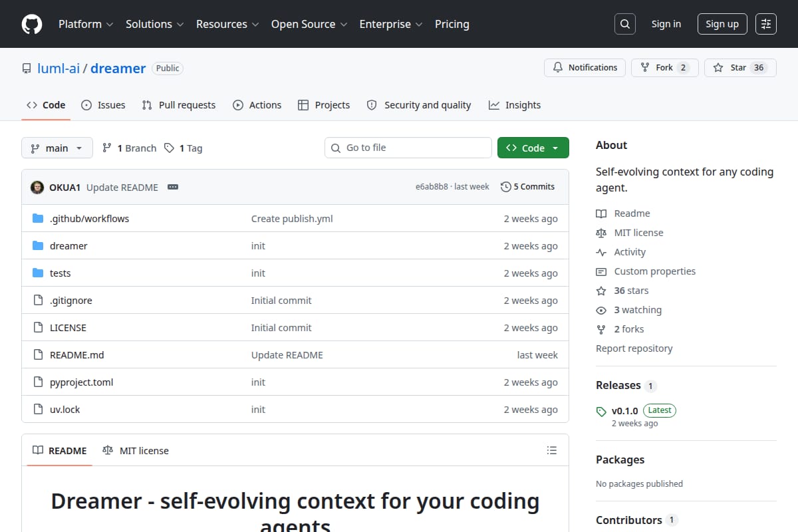The image size is (798, 532).
Task: Click the search magnifier icon
Action: [624, 24]
